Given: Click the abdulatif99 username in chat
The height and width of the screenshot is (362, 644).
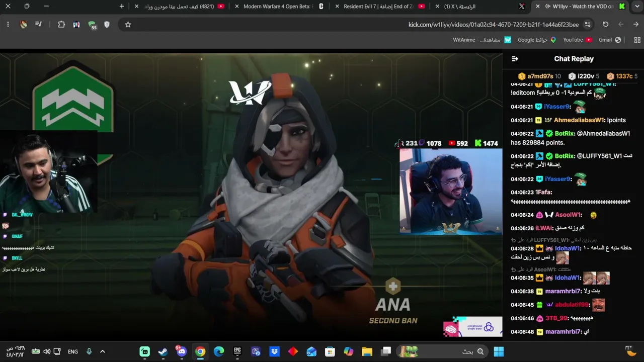Looking at the screenshot, I should [572, 305].
